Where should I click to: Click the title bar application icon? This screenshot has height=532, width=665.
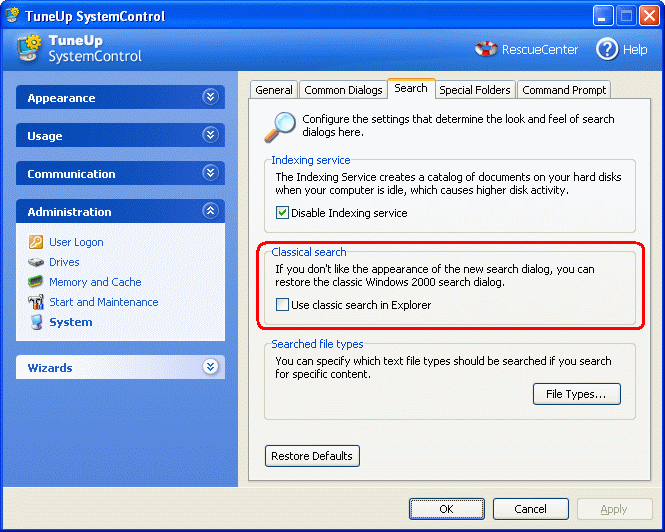coord(12,15)
